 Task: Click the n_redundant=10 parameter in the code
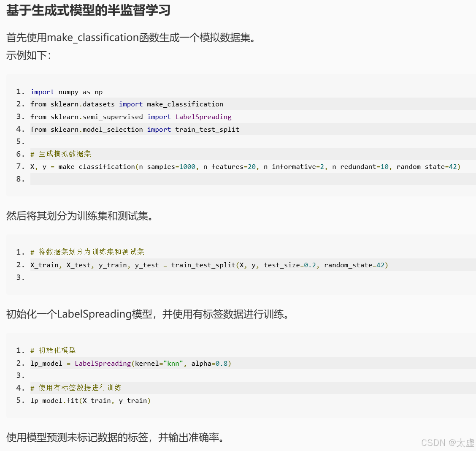(360, 167)
